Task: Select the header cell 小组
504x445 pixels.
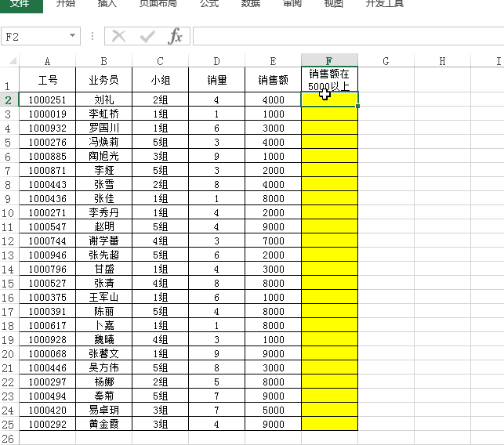Action: point(160,80)
